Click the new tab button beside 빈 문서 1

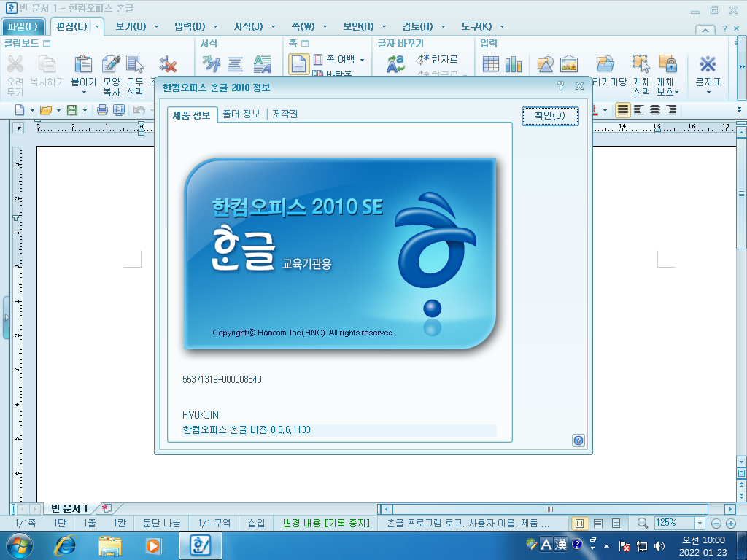coord(108,508)
